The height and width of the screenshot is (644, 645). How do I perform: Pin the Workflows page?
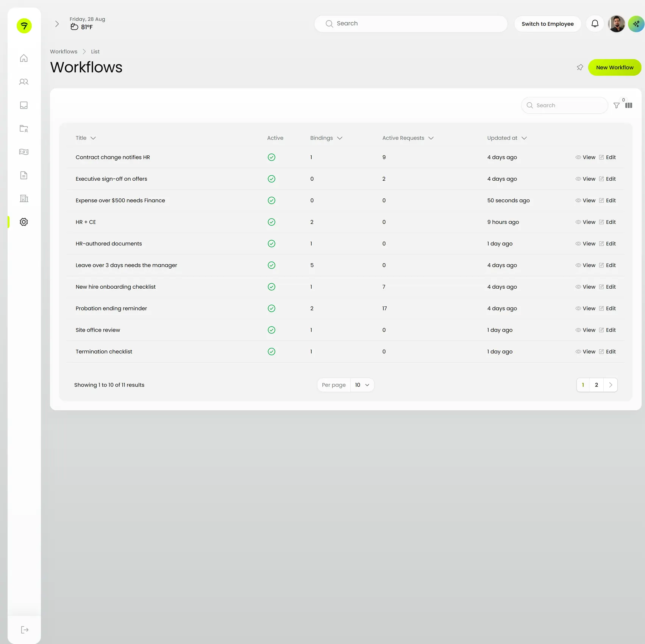point(580,67)
